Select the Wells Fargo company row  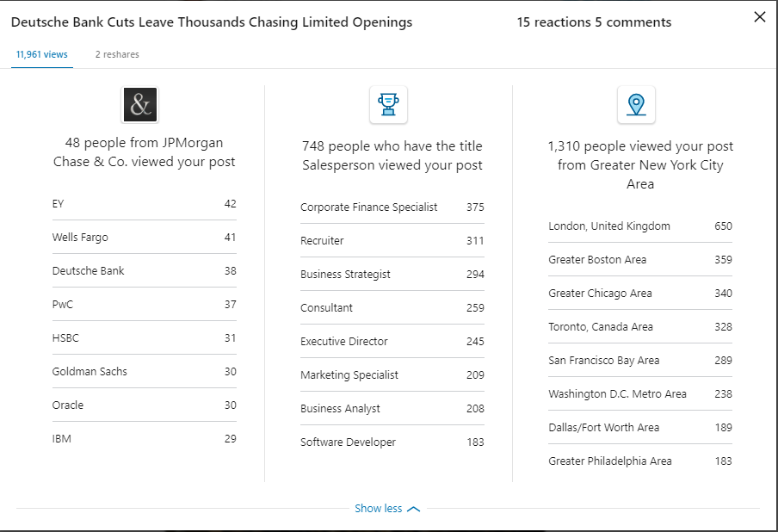click(x=144, y=238)
